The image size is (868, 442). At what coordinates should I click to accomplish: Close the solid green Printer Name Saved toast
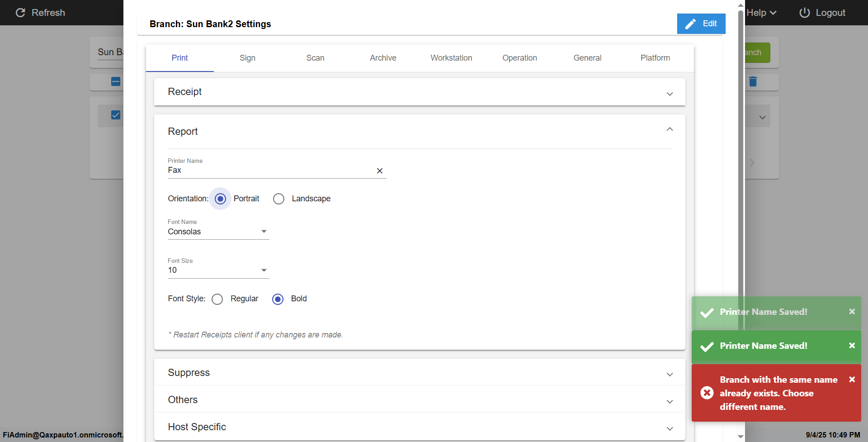point(852,346)
